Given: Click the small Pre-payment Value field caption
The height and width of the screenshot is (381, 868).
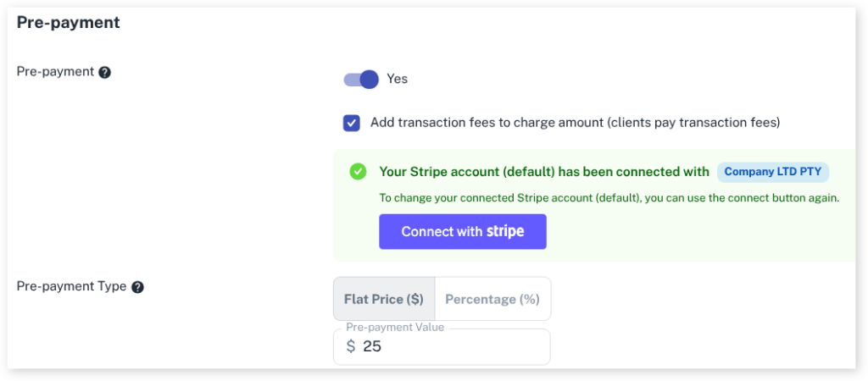Looking at the screenshot, I should click(x=395, y=328).
